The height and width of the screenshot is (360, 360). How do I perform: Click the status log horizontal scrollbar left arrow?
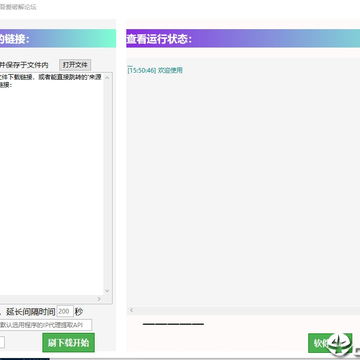pyautogui.click(x=131, y=310)
